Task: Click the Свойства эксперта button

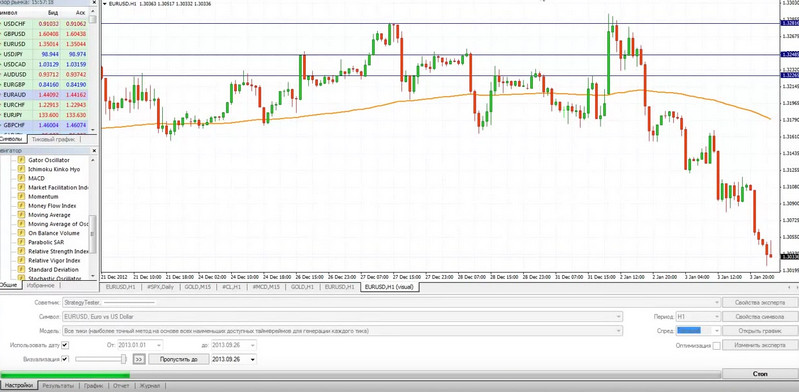Action: tap(759, 302)
